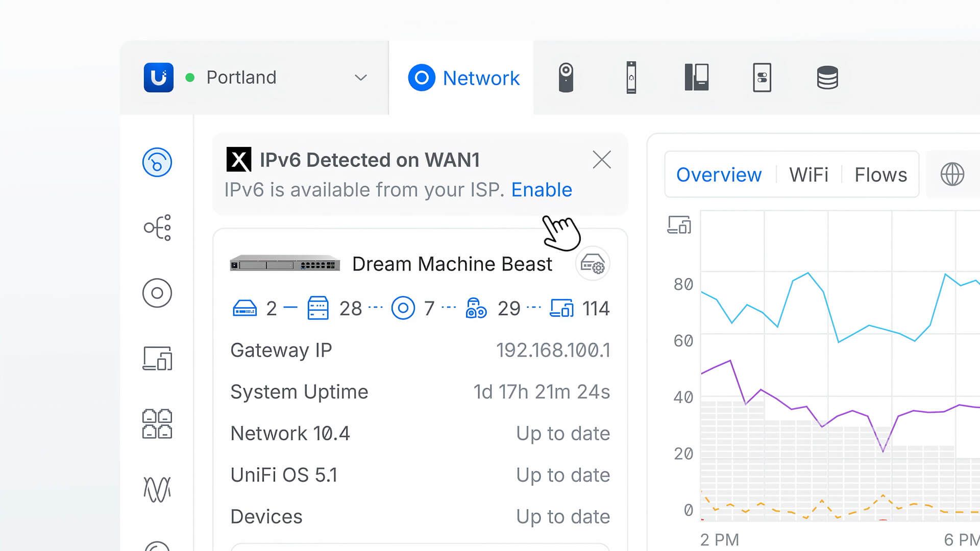Open the Ports sidebar icon
980x551 pixels.
157,423
